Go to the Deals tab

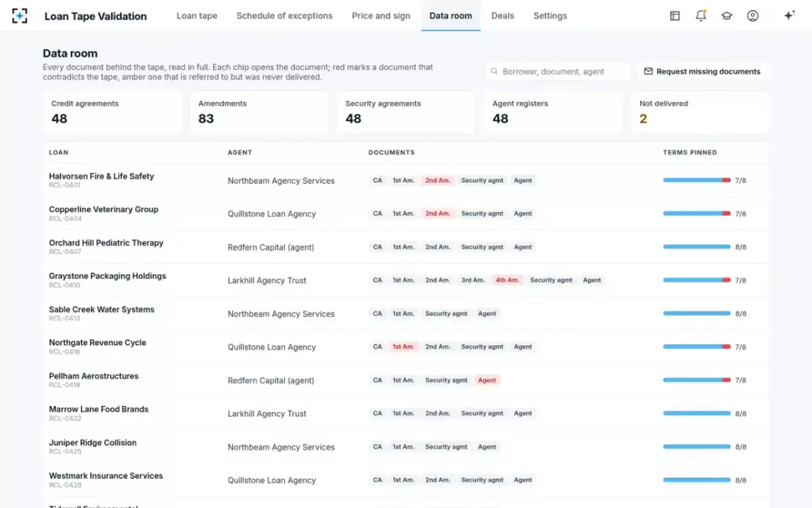pos(503,16)
